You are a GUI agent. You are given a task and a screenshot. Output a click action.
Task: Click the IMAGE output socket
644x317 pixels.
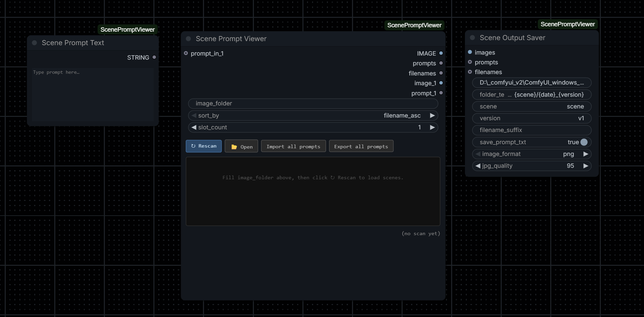point(441,53)
